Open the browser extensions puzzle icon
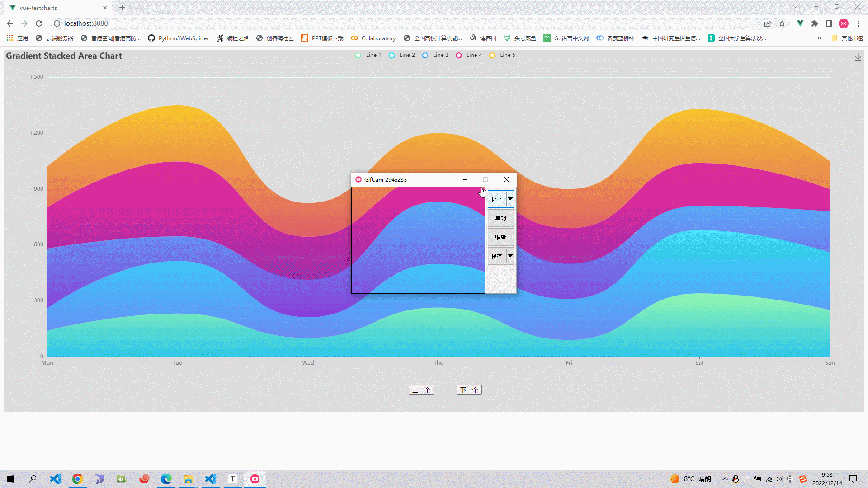Image resolution: width=868 pixels, height=488 pixels. tap(814, 23)
